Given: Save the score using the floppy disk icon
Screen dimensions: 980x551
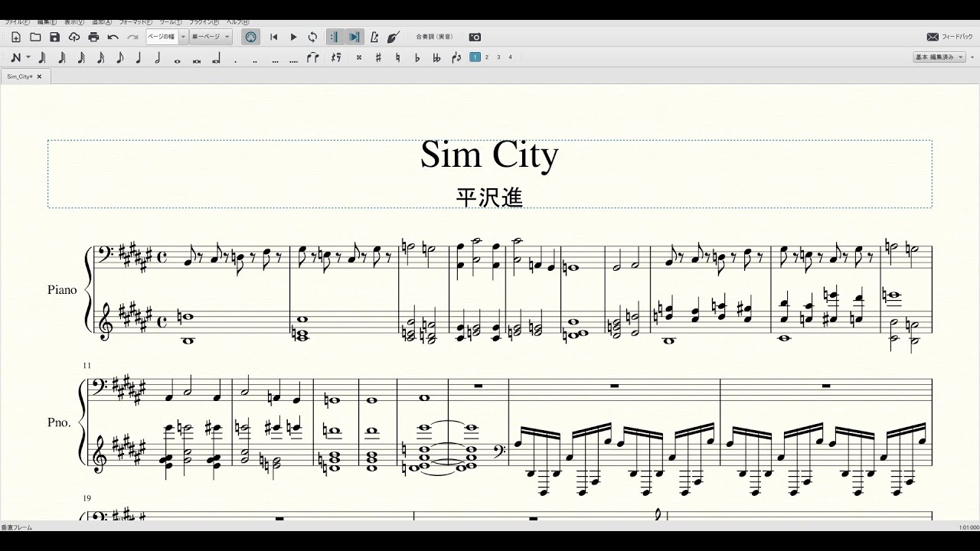Looking at the screenshot, I should [x=54, y=37].
